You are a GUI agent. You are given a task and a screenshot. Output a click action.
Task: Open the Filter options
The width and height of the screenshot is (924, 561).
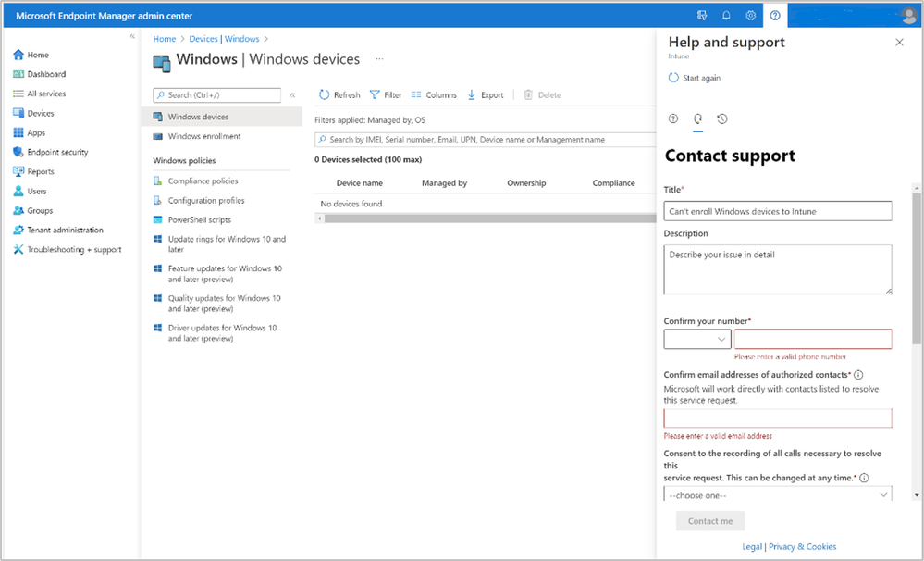point(386,95)
